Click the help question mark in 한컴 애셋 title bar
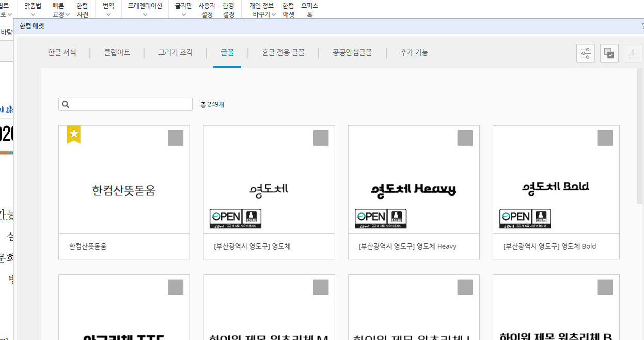Viewport: 644px width, 340px height. (642, 26)
